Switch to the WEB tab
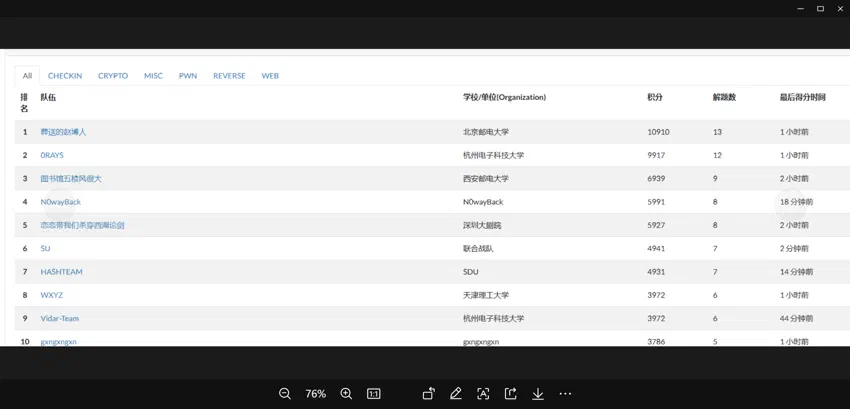850x409 pixels. point(270,76)
